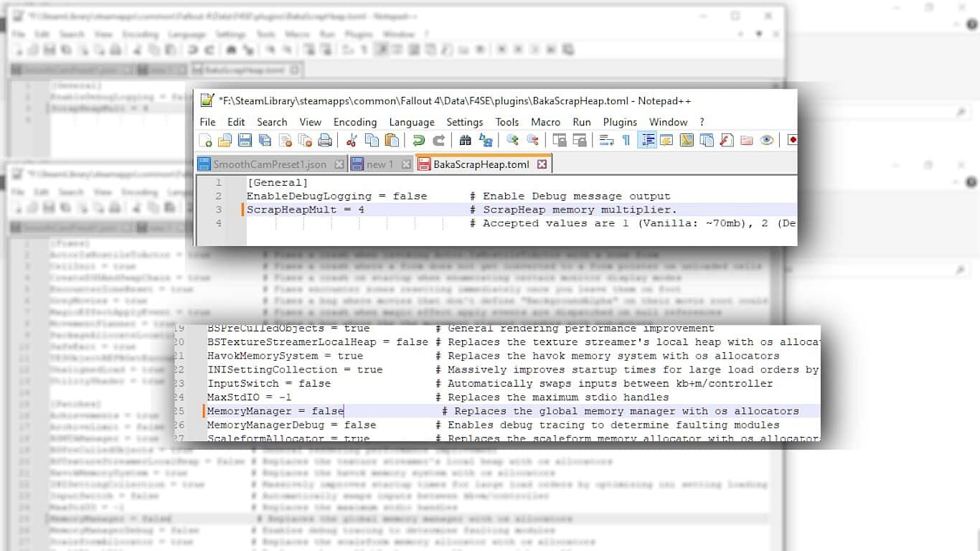Click the MemoryManagerDebug = false line
Screen dimensions: 980x551
[291, 425]
